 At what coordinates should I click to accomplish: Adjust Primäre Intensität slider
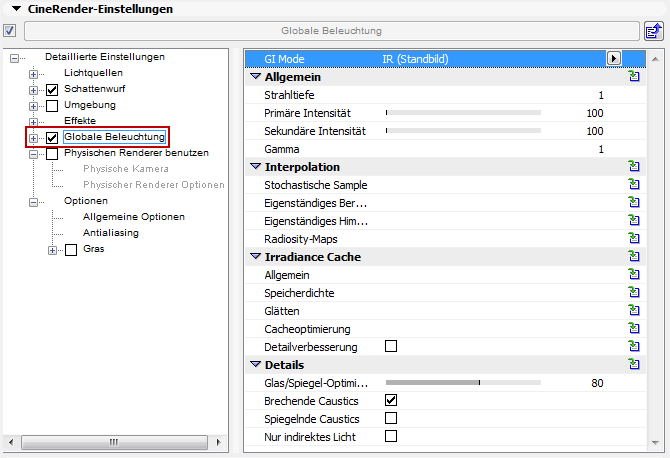pyautogui.click(x=463, y=113)
